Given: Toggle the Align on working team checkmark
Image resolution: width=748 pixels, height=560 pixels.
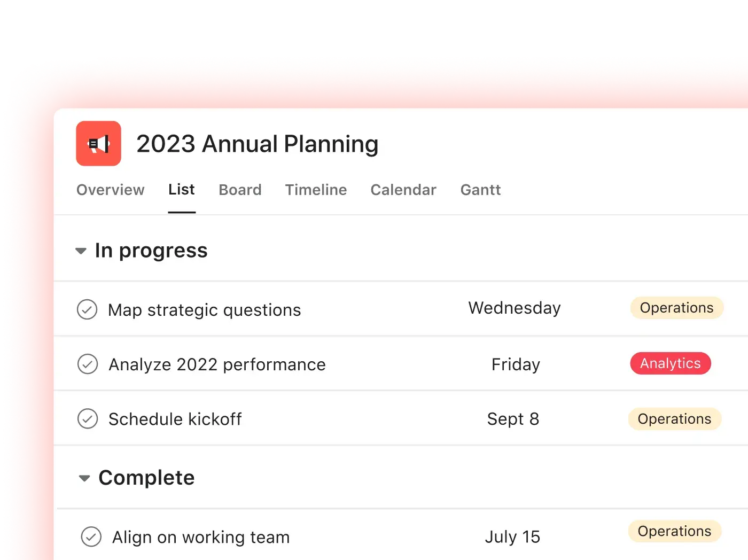Looking at the screenshot, I should click(x=91, y=536).
